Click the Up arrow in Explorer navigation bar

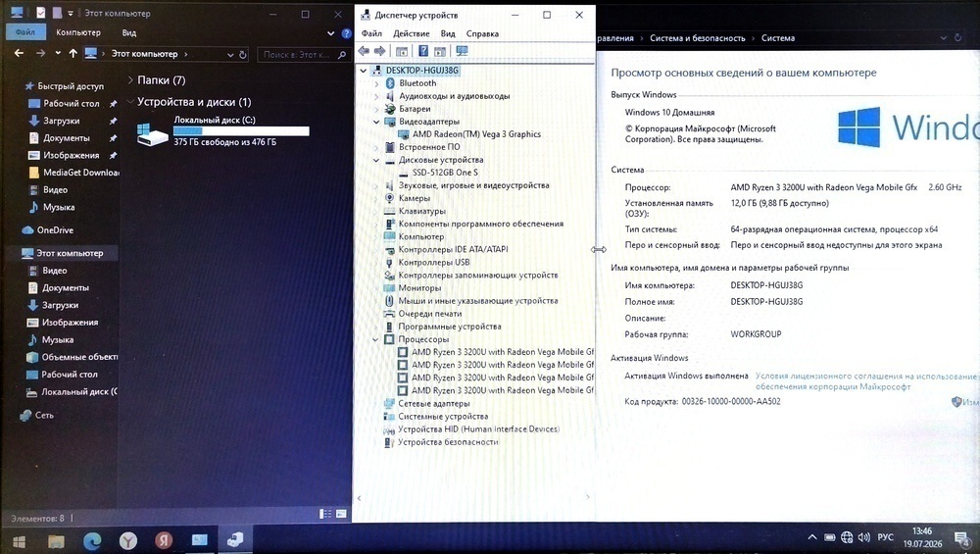73,54
